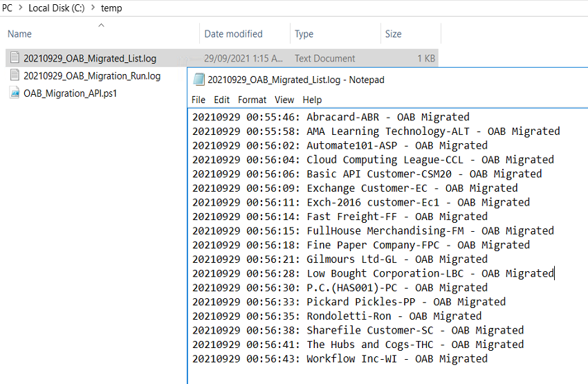Screen dimensions: 588x384
Task: Sort by the Date modified column header
Action: coord(233,34)
